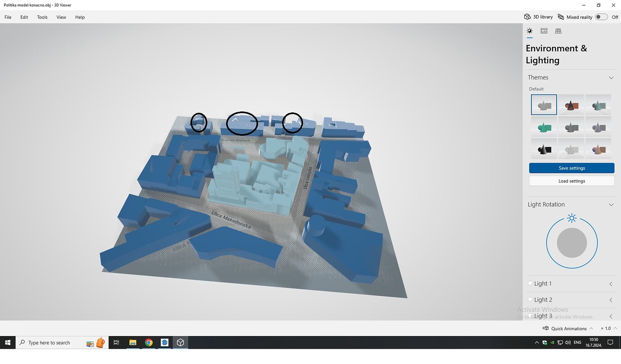Click the Mixed reality headset icon
The height and width of the screenshot is (364, 621).
[x=561, y=17]
